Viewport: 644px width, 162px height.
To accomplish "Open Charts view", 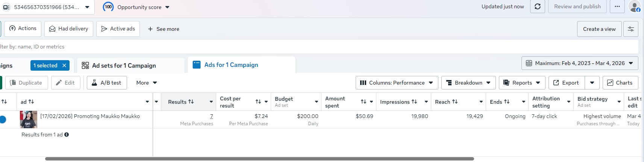I will [620, 83].
